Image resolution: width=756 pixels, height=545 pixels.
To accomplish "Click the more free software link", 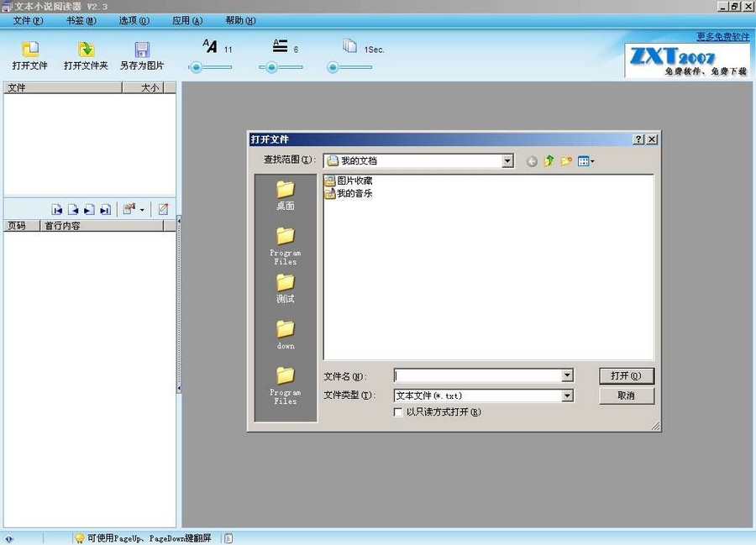I will [x=722, y=37].
